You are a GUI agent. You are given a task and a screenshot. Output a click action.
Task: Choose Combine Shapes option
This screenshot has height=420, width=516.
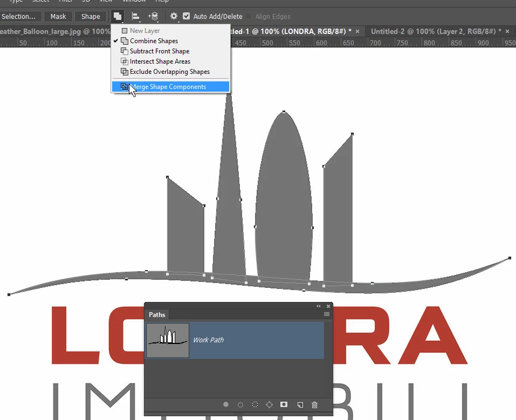[170, 41]
